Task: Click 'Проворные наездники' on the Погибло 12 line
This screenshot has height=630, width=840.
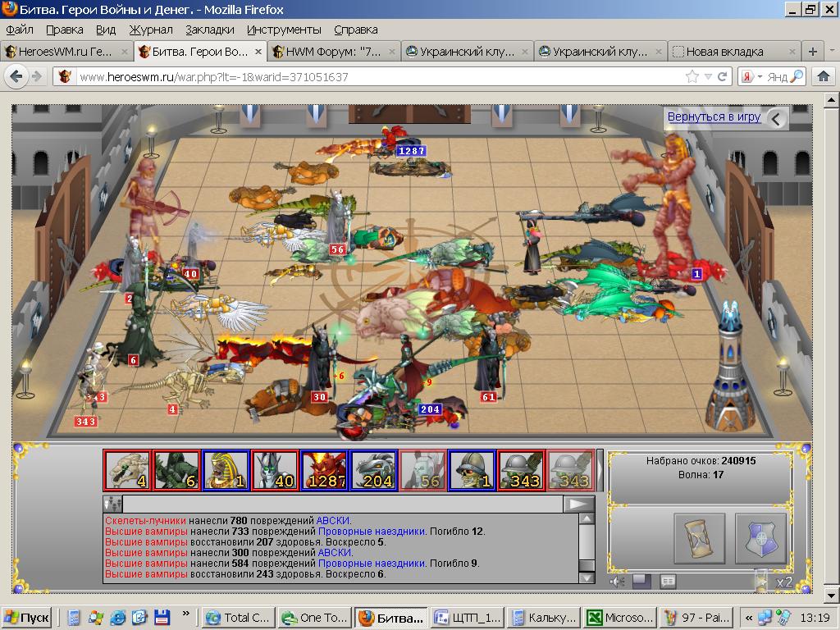Action: click(x=372, y=532)
